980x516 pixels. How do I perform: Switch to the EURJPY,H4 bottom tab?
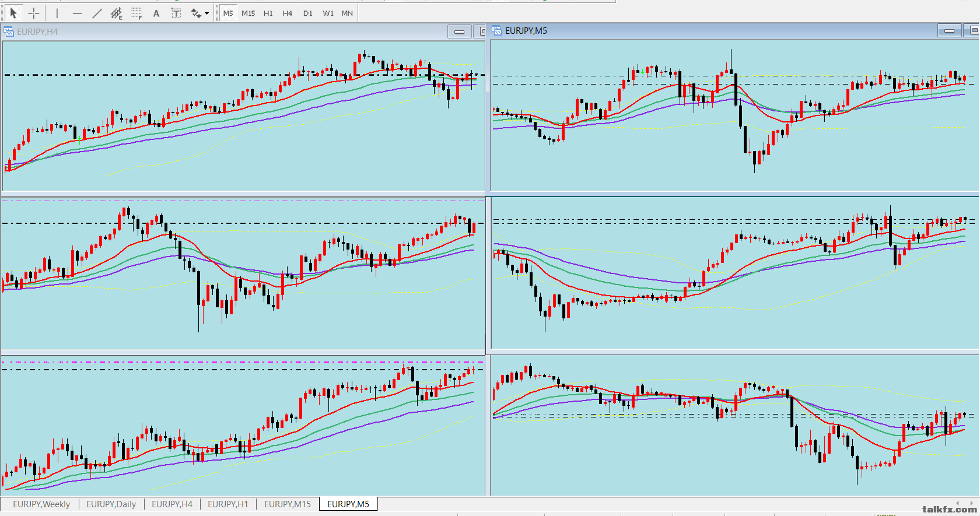[x=172, y=504]
